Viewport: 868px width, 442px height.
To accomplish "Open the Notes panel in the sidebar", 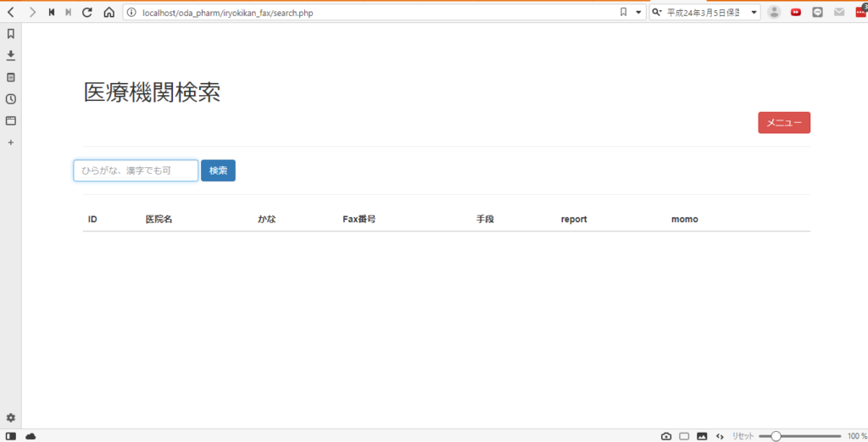I will [11, 77].
